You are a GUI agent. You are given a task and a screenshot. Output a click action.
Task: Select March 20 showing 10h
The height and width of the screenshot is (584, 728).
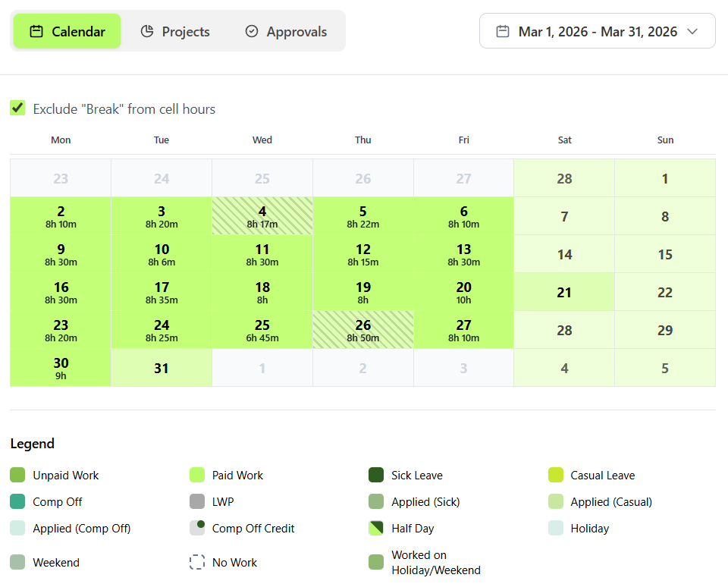coord(463,291)
